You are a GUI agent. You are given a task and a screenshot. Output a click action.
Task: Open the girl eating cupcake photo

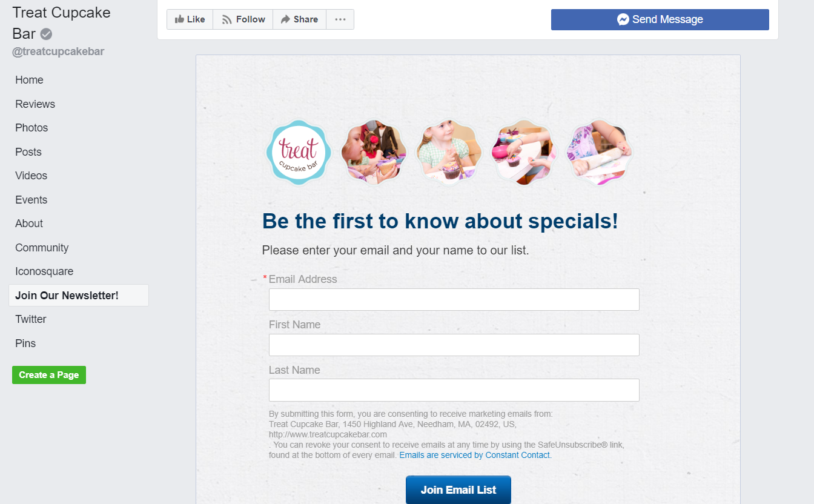[x=374, y=153]
